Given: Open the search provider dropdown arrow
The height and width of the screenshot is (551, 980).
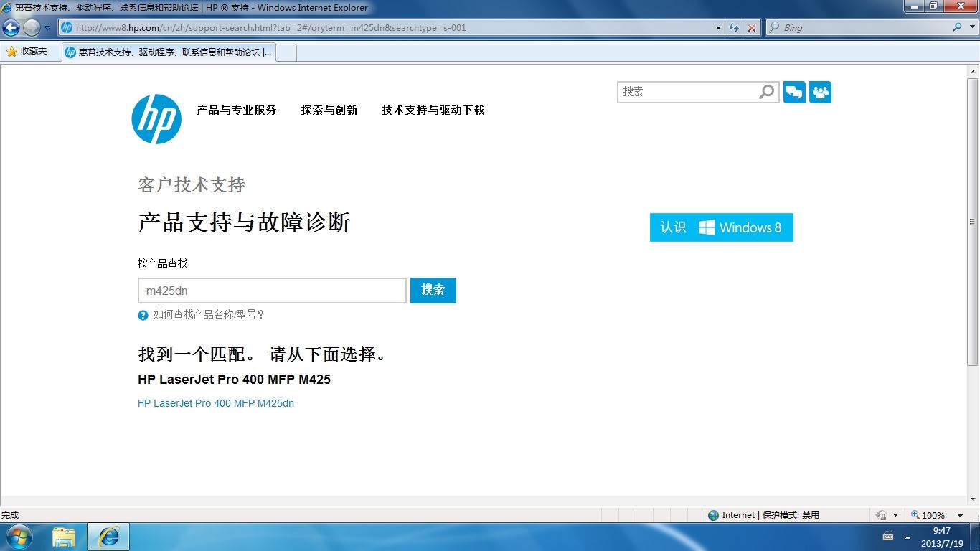Looking at the screenshot, I should coord(971,27).
